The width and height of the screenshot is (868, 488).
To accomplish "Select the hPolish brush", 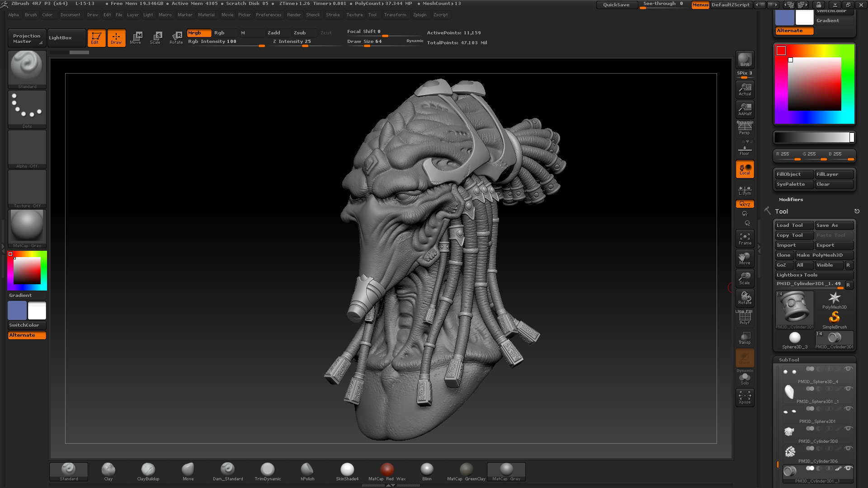I will click(307, 472).
